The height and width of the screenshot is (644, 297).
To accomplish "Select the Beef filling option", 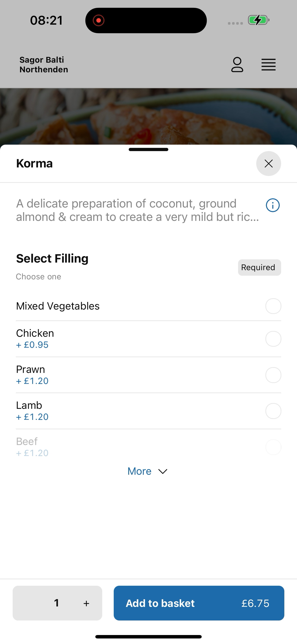I will (x=148, y=447).
